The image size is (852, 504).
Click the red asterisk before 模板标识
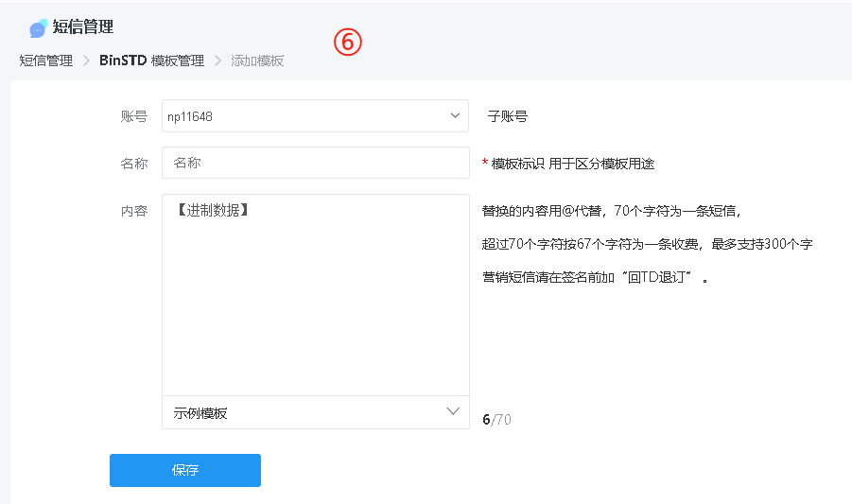(x=485, y=163)
